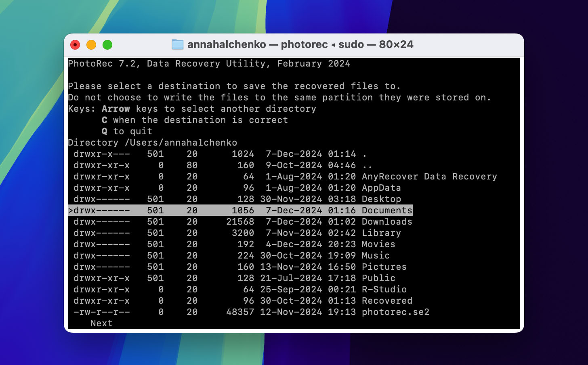Select the 'R-Studio' directory row
The image size is (588, 365).
pyautogui.click(x=240, y=290)
